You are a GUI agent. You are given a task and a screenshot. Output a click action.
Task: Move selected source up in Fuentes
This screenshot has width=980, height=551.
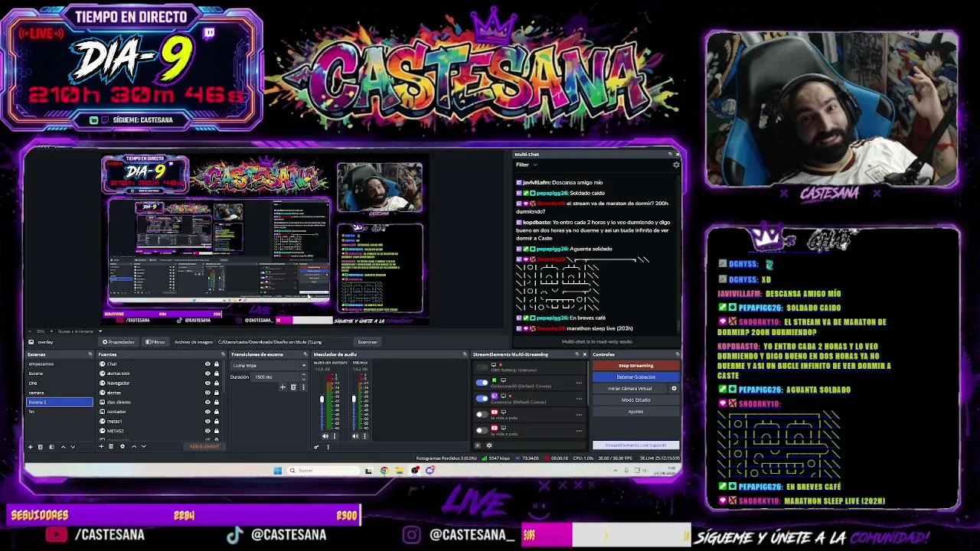134,446
